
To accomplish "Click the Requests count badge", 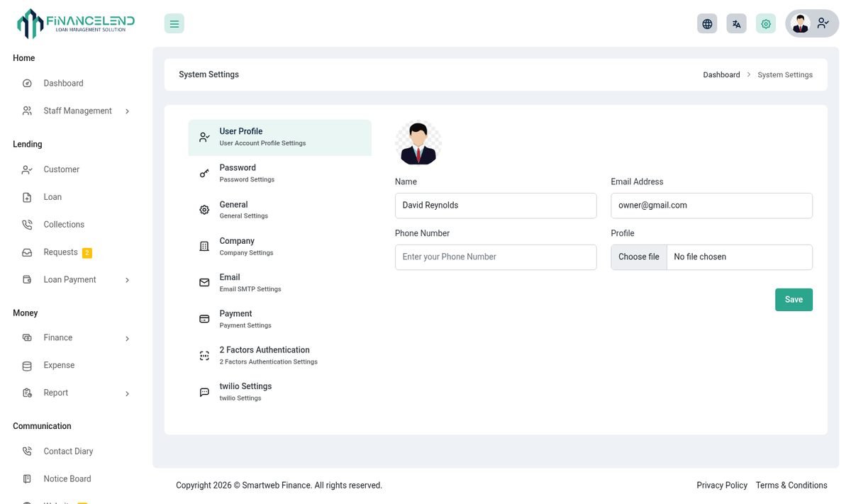I will [x=87, y=253].
